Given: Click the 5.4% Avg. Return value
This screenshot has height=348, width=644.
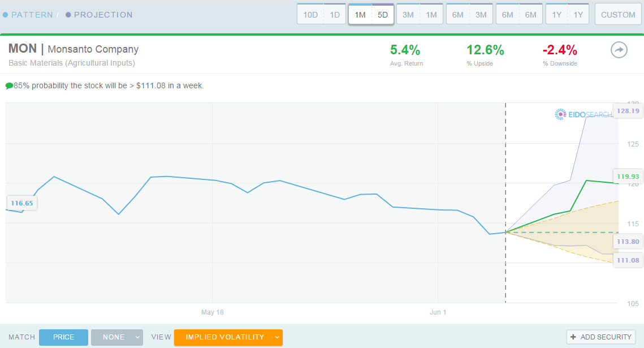Looking at the screenshot, I should click(405, 50).
